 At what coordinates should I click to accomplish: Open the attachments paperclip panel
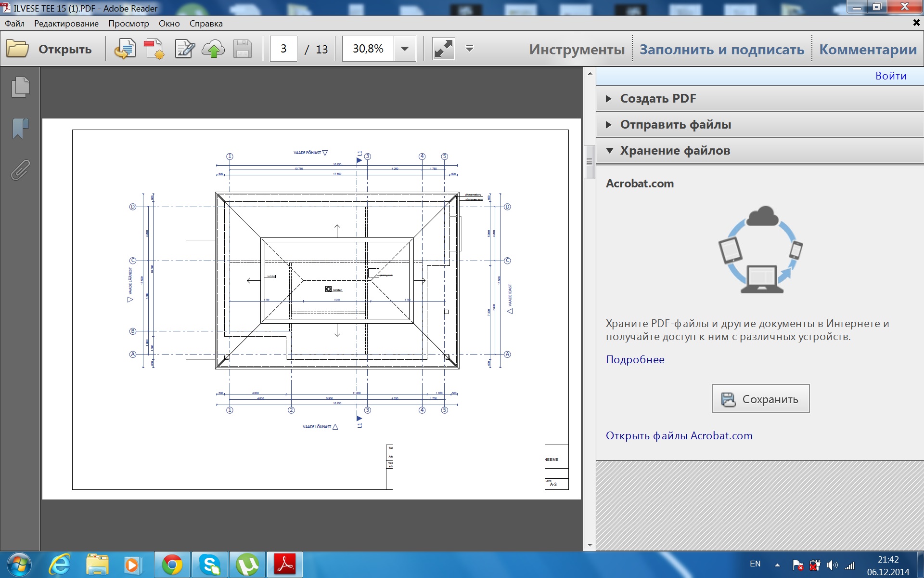pyautogui.click(x=20, y=170)
